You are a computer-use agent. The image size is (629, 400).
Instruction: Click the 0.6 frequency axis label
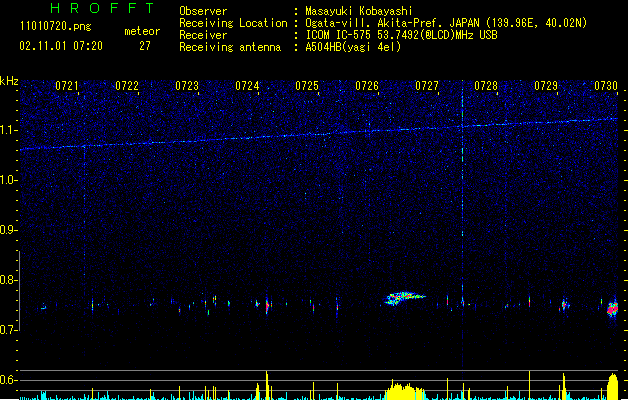[x=9, y=380]
